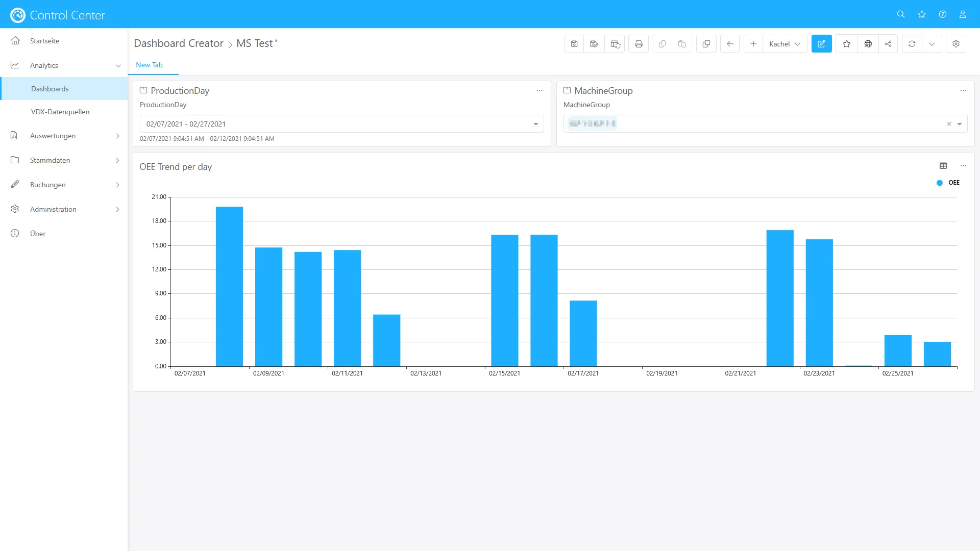Mark the dashboard as favorite via star icon
Viewport: 980px width, 551px height.
846,43
